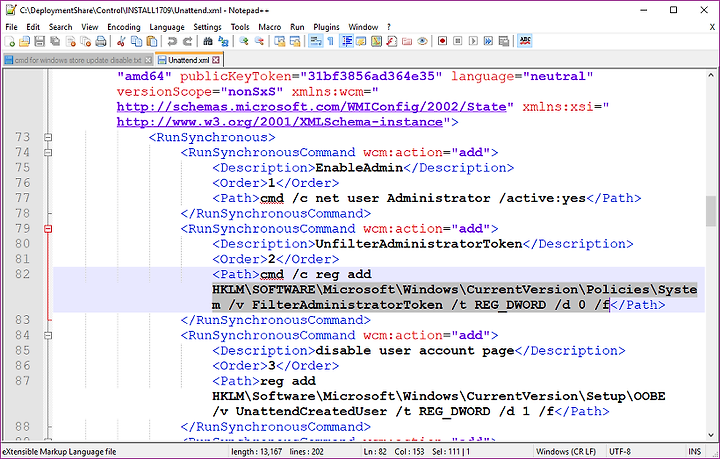Open the Tools menu
The image size is (720, 459).
(240, 27)
